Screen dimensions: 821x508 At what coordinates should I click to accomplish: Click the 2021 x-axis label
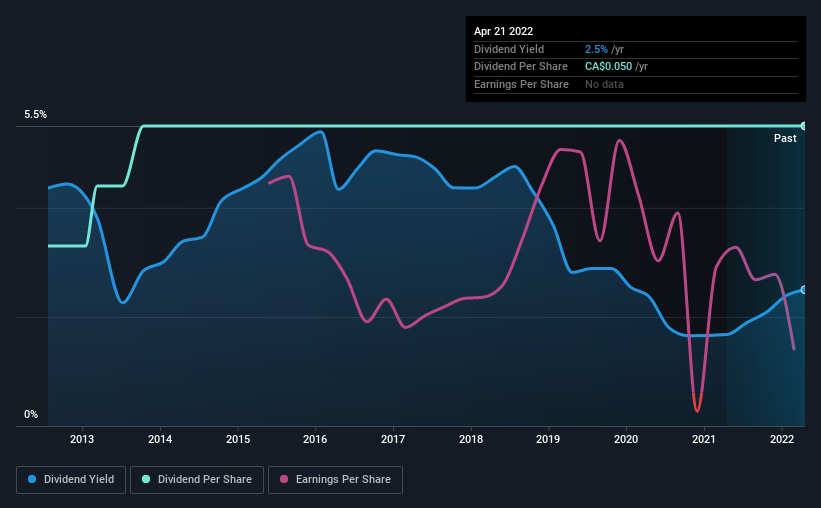(704, 439)
